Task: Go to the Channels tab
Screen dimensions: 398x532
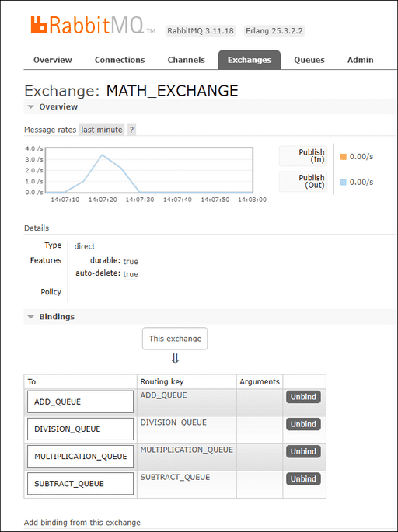Action: click(187, 60)
